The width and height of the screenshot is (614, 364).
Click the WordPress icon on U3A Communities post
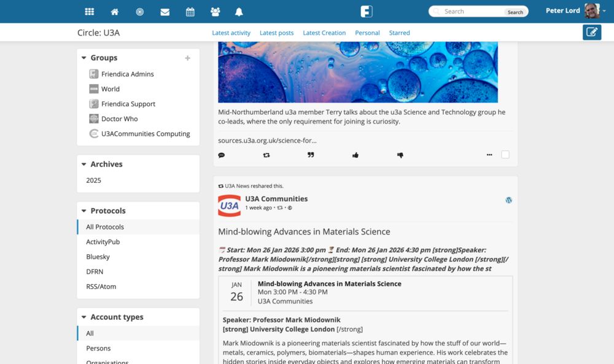508,200
